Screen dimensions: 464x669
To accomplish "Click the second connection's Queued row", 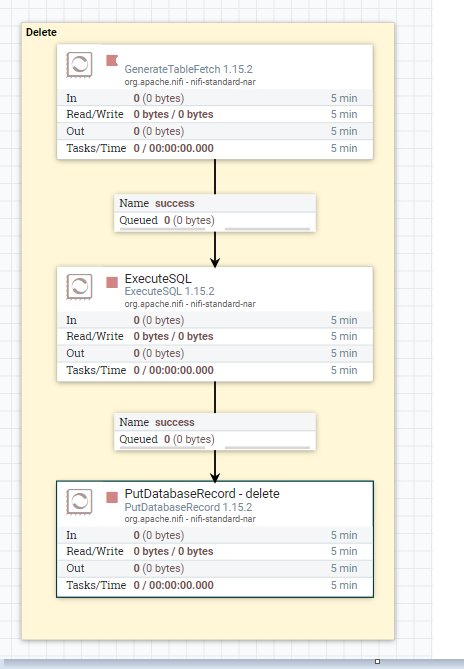I will (215, 439).
